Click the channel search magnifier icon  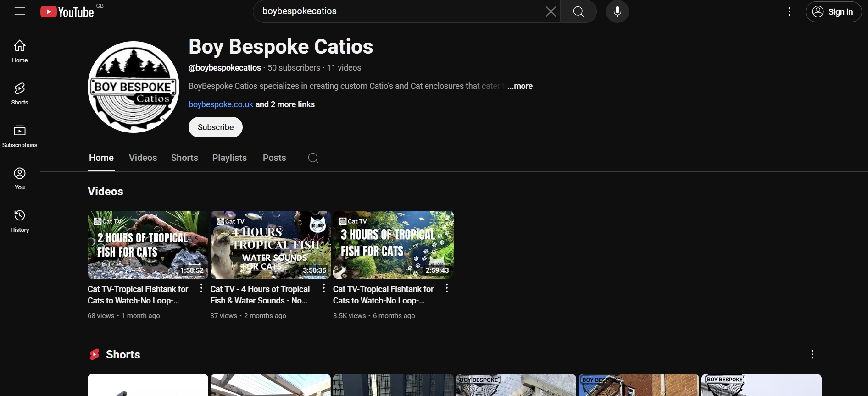coord(313,158)
